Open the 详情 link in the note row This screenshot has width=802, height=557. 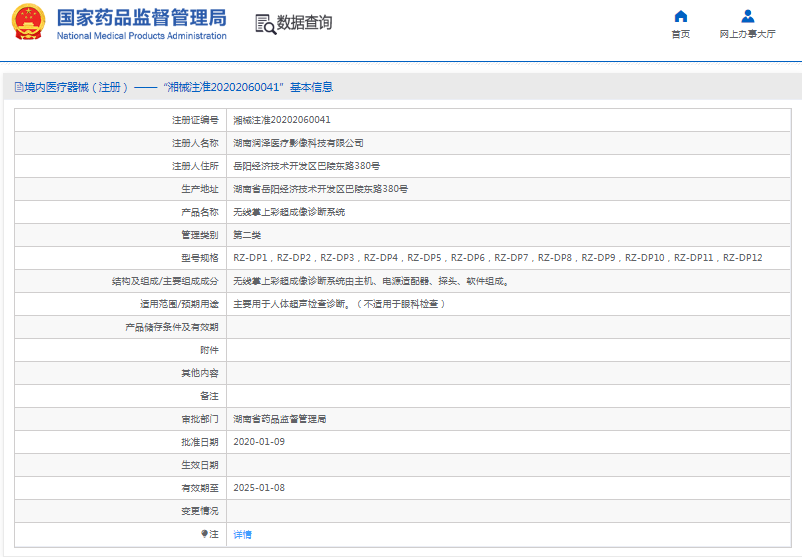pos(242,535)
